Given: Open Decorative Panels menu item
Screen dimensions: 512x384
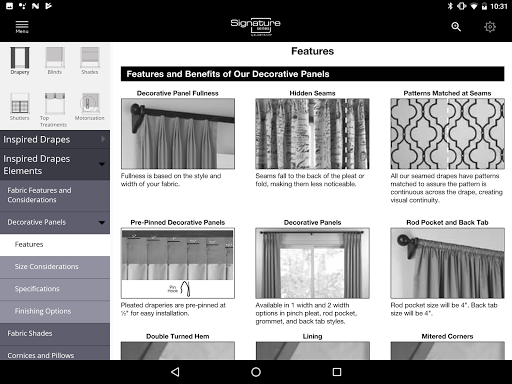Looking at the screenshot, I should coord(55,222).
